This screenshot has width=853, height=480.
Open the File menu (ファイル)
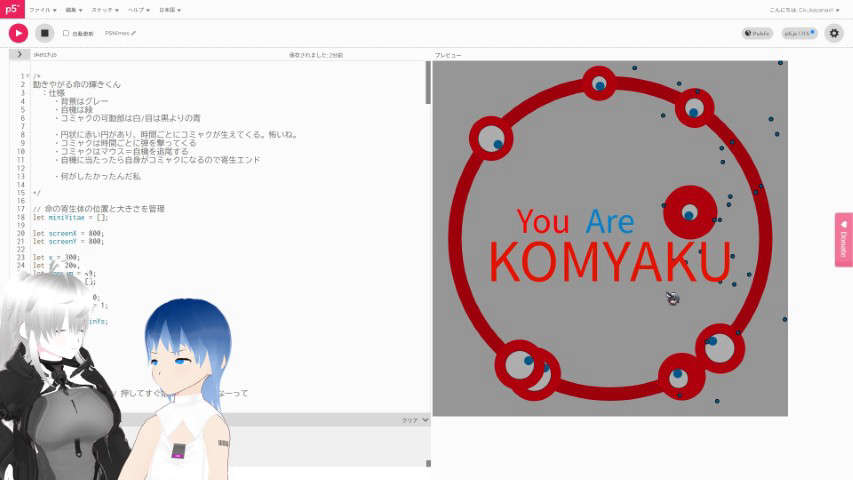(x=42, y=9)
